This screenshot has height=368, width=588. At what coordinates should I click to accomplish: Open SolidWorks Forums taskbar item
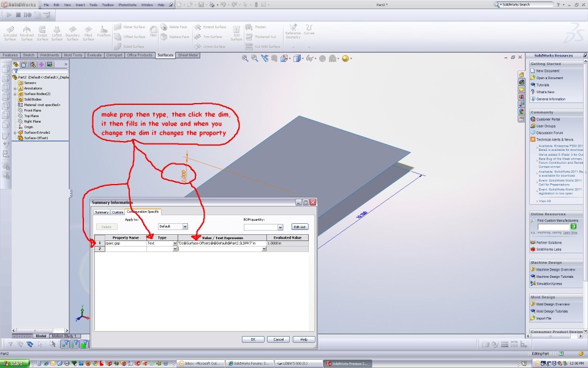pyautogui.click(x=251, y=364)
